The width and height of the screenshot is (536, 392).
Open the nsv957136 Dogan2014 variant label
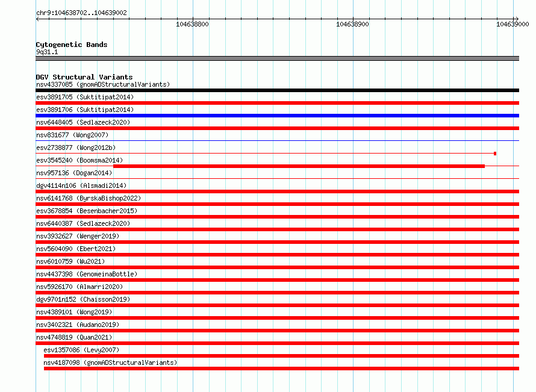[x=74, y=173]
